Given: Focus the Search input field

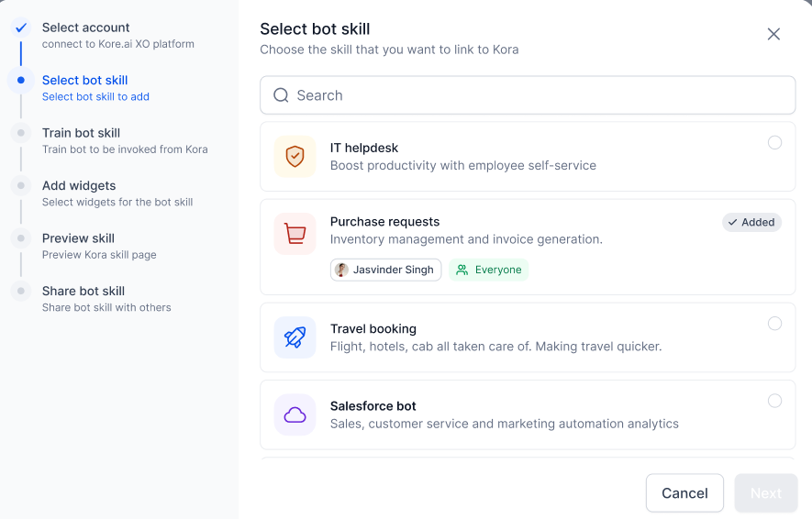Looking at the screenshot, I should 541,95.
